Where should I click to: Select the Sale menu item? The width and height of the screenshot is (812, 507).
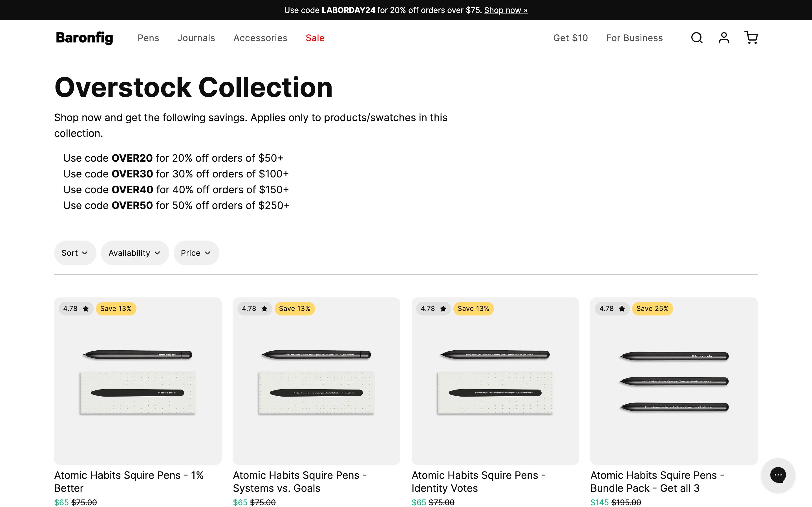(x=314, y=38)
